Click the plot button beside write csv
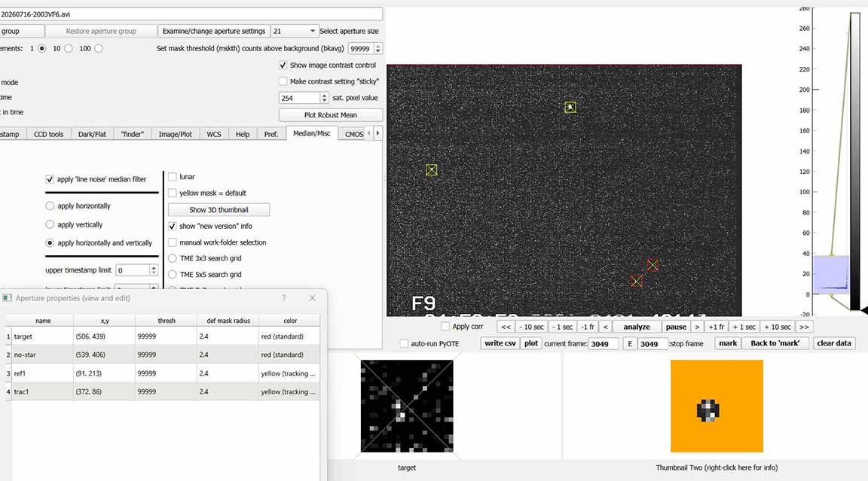 coord(531,343)
